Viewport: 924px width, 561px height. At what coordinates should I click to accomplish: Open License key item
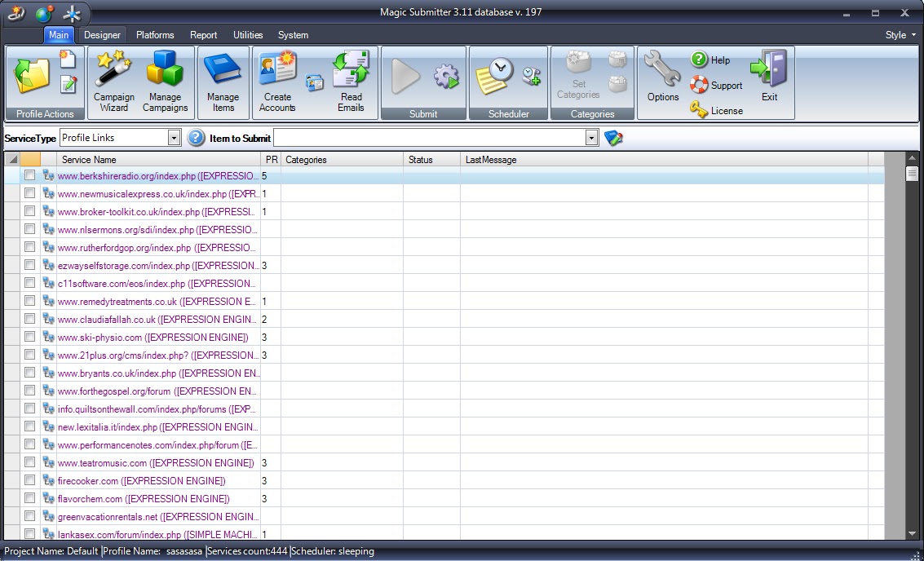[716, 110]
